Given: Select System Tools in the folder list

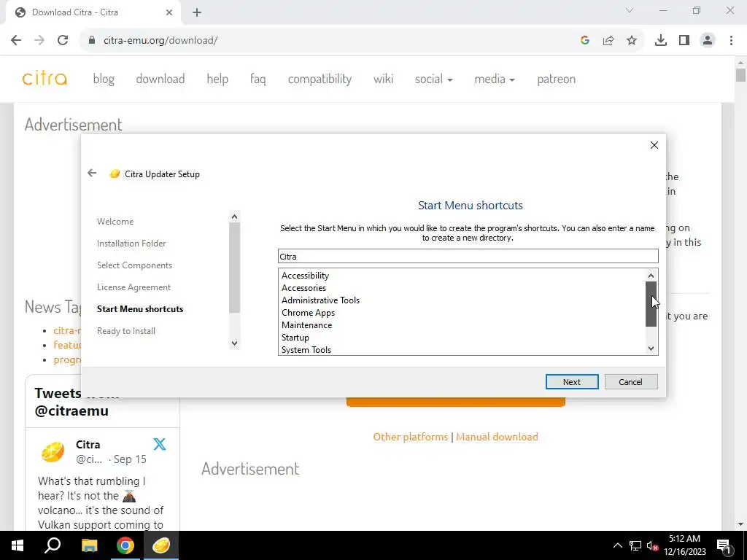Looking at the screenshot, I should pos(306,349).
